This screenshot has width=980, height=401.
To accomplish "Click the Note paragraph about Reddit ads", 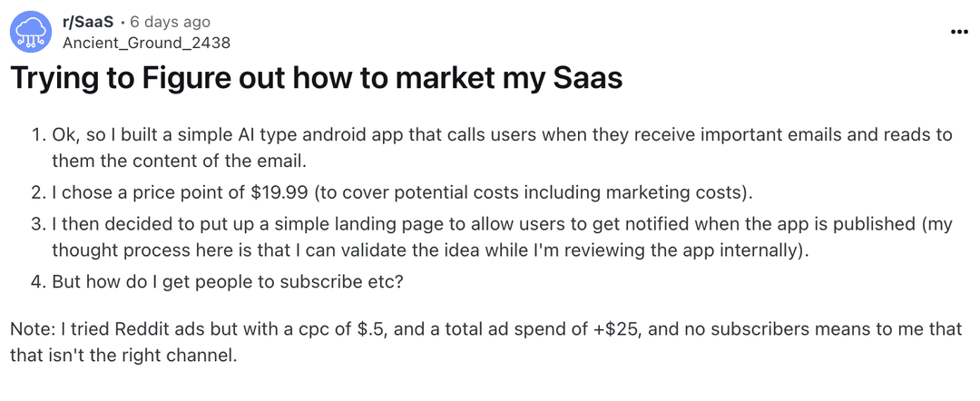I will (x=486, y=342).
